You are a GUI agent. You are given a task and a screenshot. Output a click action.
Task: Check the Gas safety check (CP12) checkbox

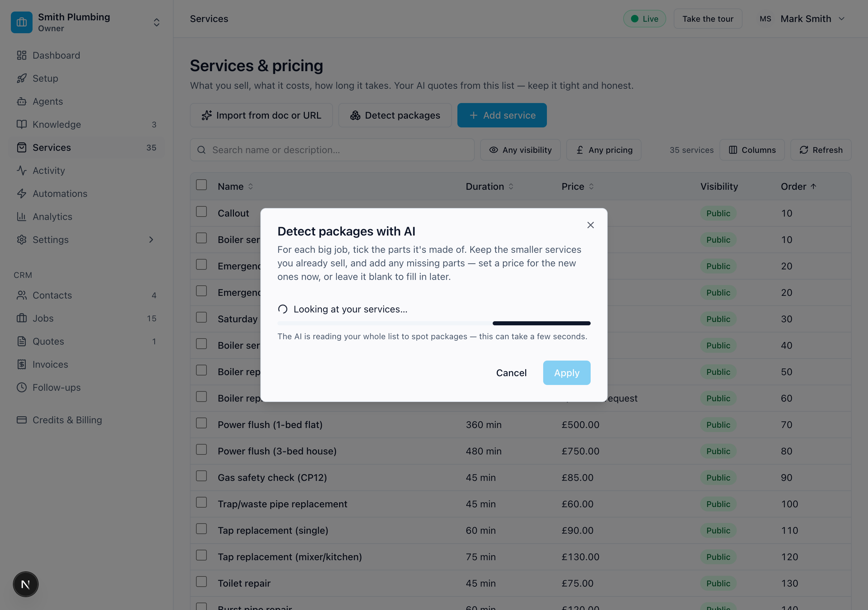tap(201, 476)
